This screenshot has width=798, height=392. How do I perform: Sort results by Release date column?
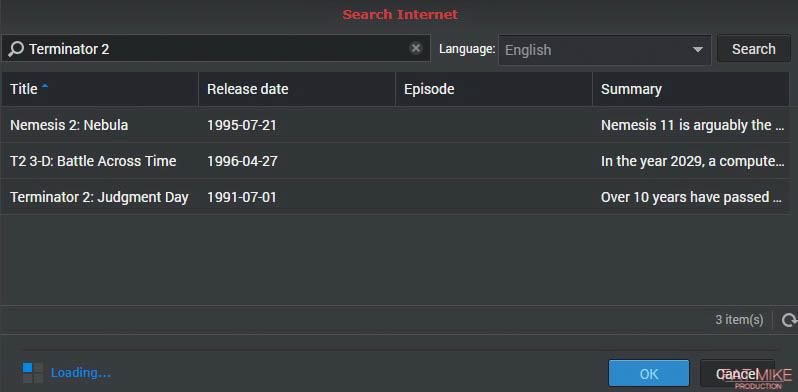[297, 89]
